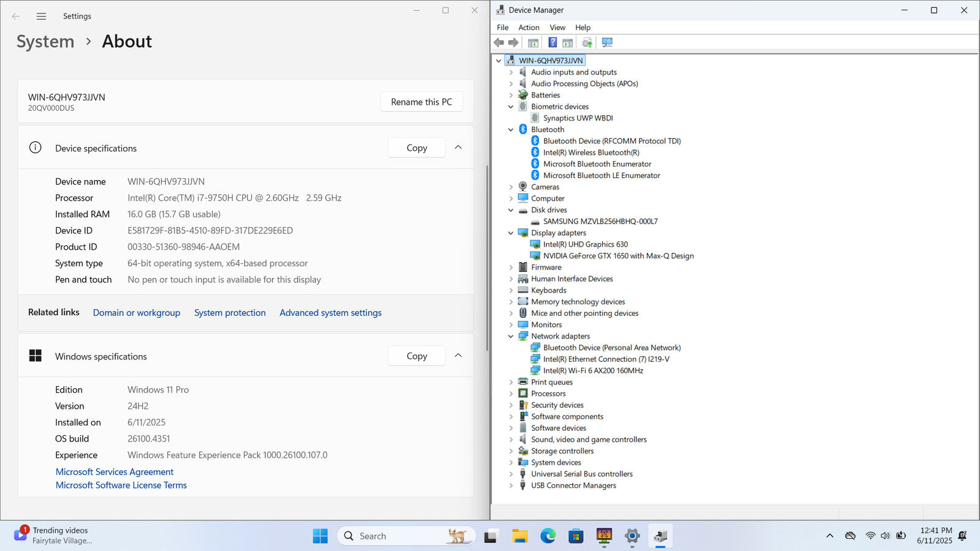Click the taskbar Search box
This screenshot has width=980, height=551.
406,536
